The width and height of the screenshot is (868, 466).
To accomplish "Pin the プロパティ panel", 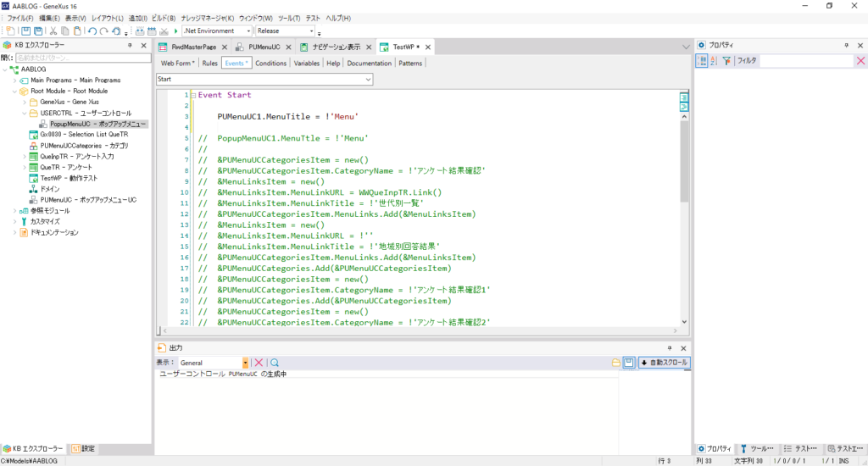I will (x=847, y=46).
